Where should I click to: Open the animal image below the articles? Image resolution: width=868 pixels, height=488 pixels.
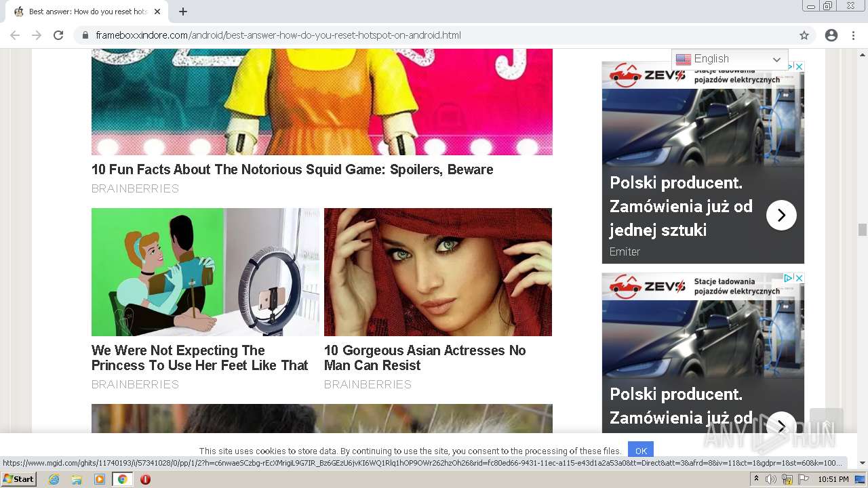(x=322, y=418)
